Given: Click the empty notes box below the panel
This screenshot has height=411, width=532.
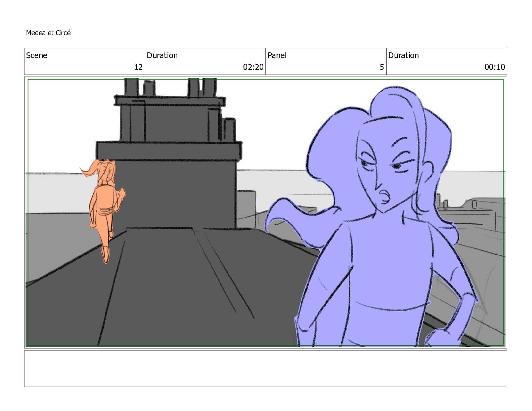Looking at the screenshot, I should pyautogui.click(x=265, y=369).
